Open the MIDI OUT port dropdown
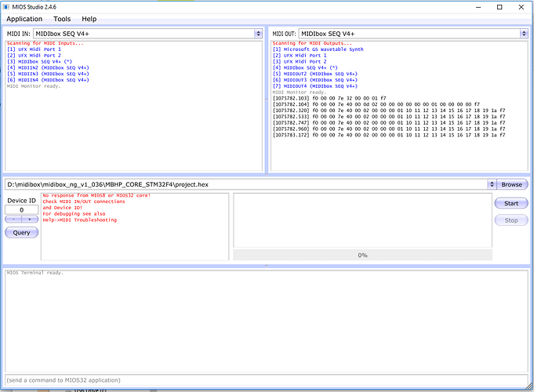The width and height of the screenshot is (534, 392). pos(524,34)
